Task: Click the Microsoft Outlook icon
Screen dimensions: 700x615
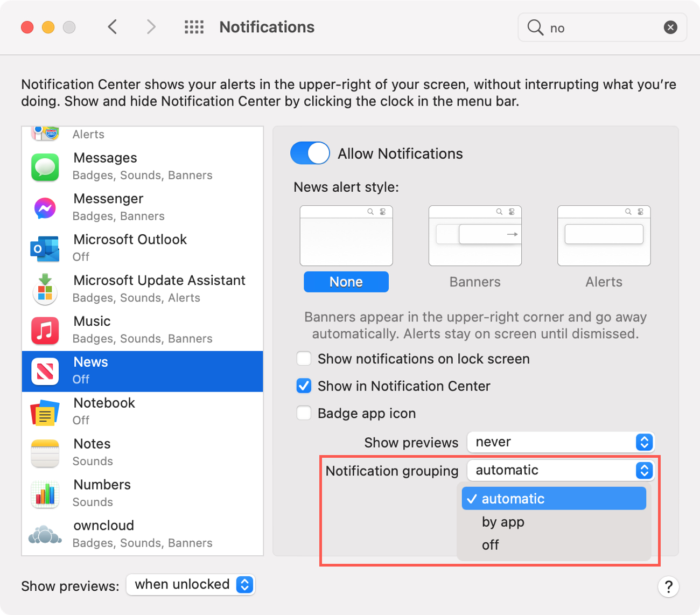Action: coord(45,249)
